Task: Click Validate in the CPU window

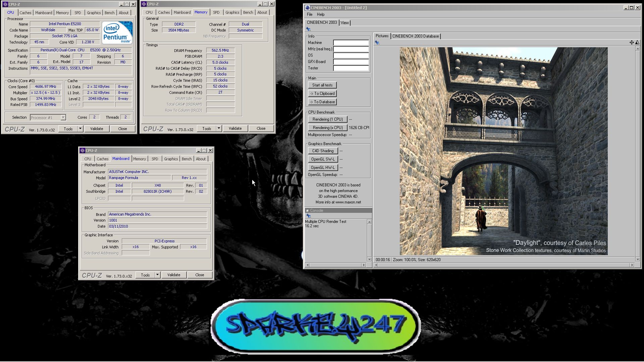Action: (97, 129)
